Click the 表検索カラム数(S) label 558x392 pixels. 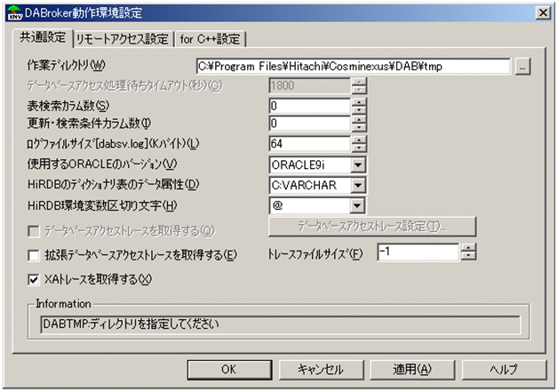point(68,106)
